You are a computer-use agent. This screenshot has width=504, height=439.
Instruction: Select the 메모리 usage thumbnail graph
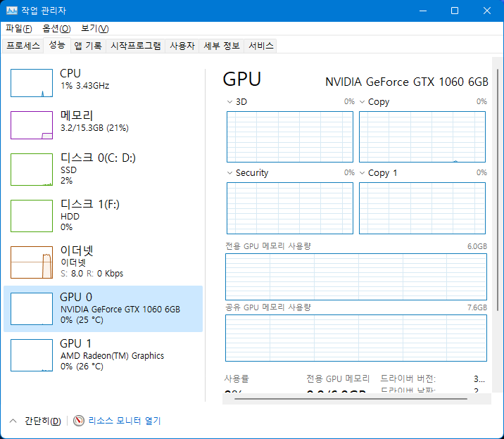tap(32, 125)
